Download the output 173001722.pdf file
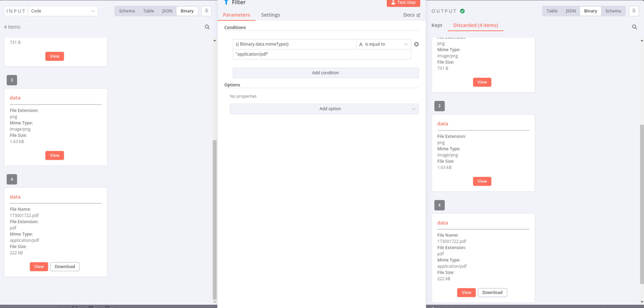 click(x=492, y=293)
